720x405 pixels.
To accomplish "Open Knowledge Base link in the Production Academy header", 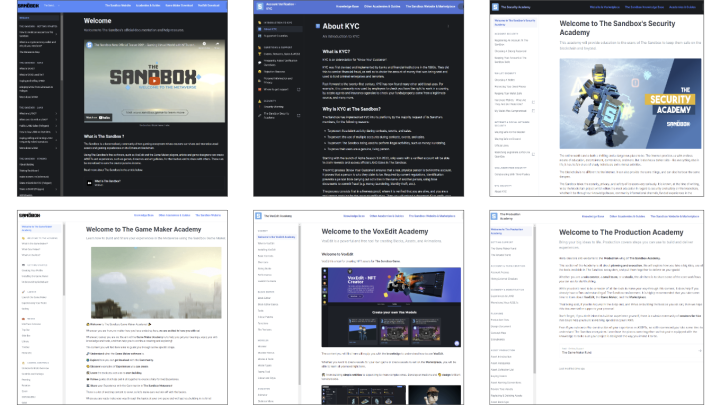I will pyautogui.click(x=593, y=216).
